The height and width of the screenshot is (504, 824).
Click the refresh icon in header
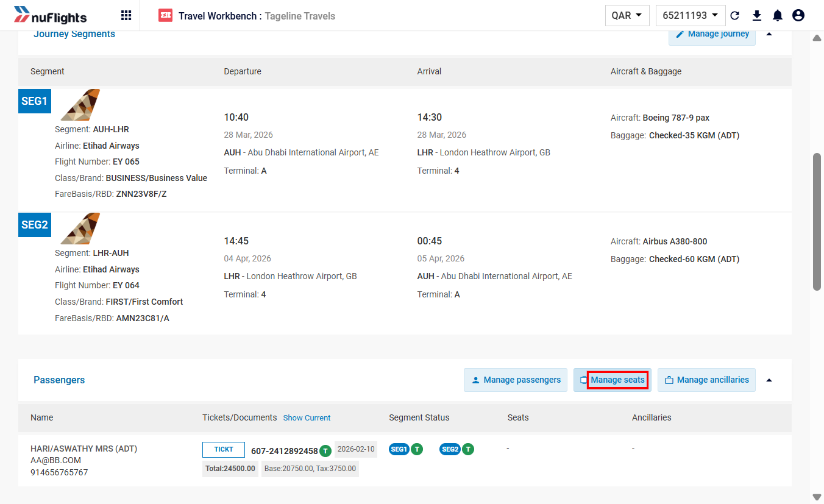coord(735,16)
